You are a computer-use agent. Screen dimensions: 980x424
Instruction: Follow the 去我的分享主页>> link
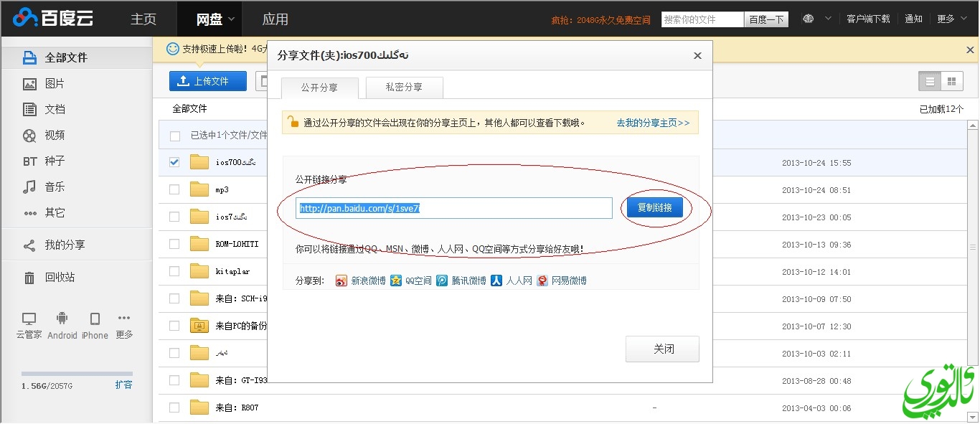click(x=653, y=123)
